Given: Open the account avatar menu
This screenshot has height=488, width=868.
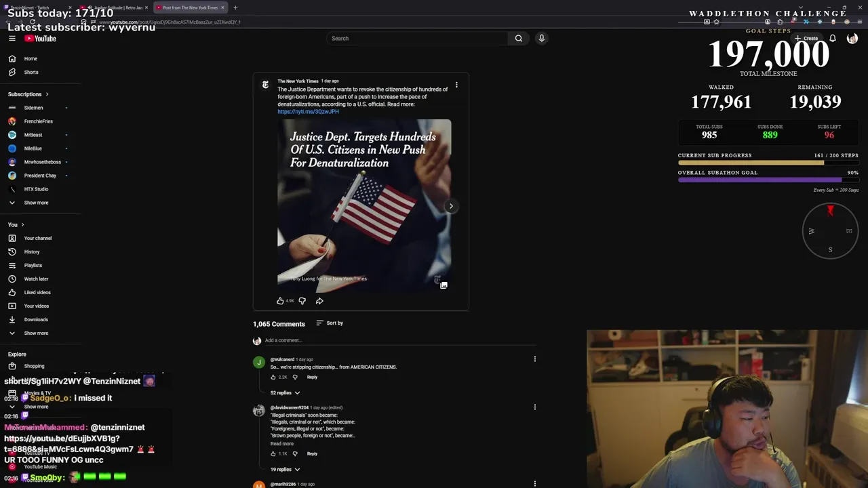Looking at the screenshot, I should pos(852,39).
